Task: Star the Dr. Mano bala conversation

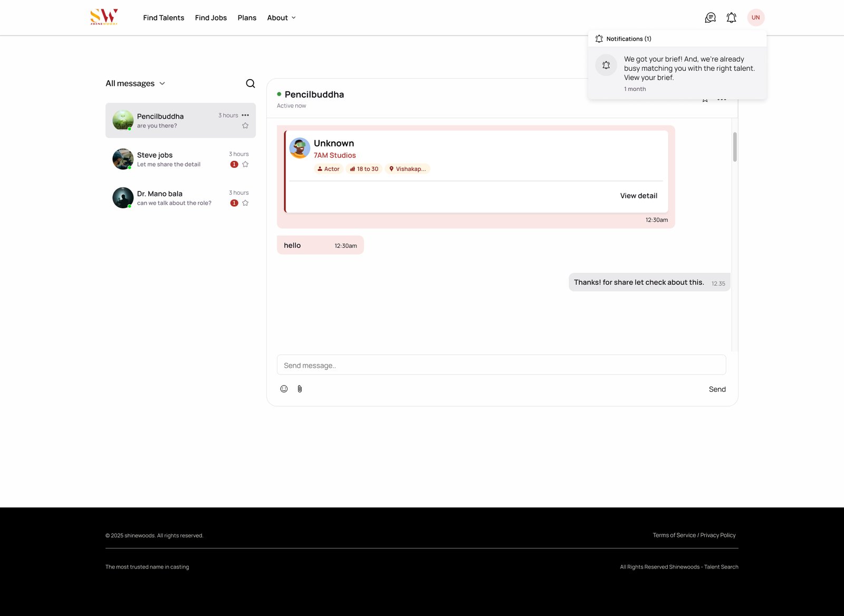Action: point(245,203)
